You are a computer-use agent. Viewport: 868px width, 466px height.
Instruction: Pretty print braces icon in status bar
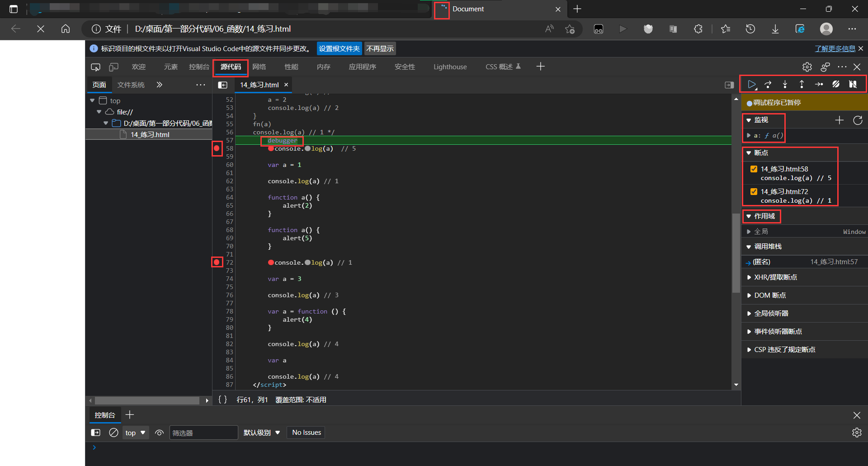(x=222, y=399)
